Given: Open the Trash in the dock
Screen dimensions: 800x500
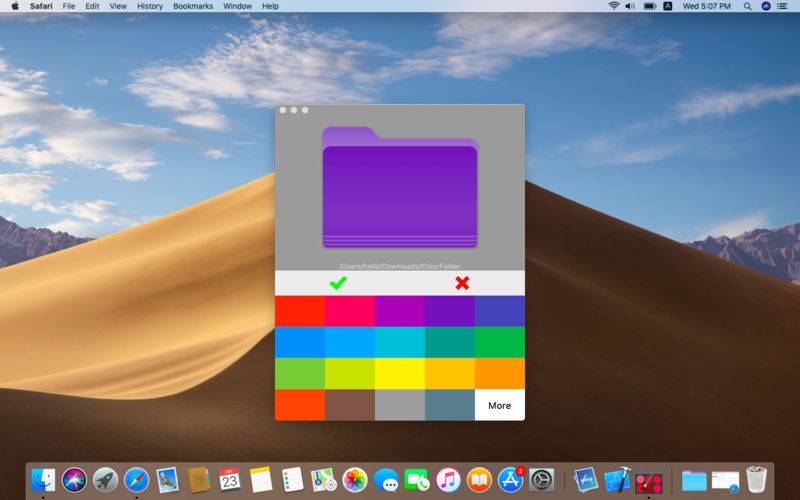Looking at the screenshot, I should coord(756,480).
